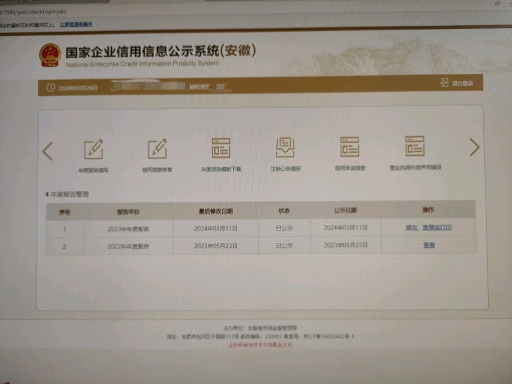Open 信用承诺信息 document icon
Viewport: 512px width, 384px height.
(x=349, y=146)
